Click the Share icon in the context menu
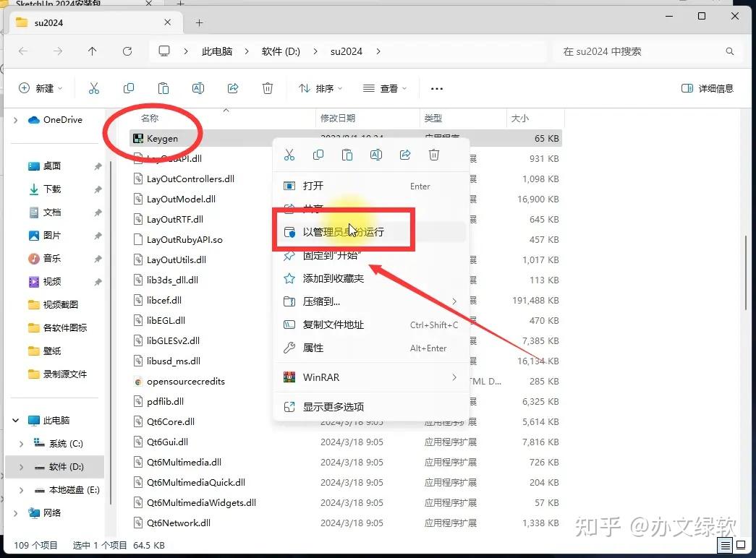Image resolution: width=756 pixels, height=558 pixels. tap(405, 155)
